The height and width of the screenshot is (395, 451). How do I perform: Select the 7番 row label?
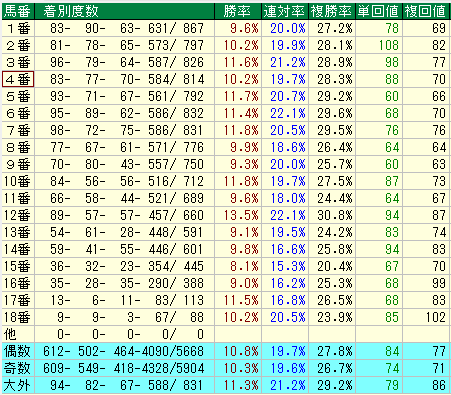tap(18, 130)
